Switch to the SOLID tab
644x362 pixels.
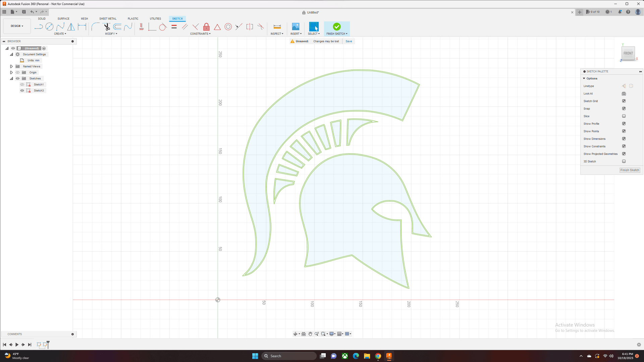tap(42, 19)
